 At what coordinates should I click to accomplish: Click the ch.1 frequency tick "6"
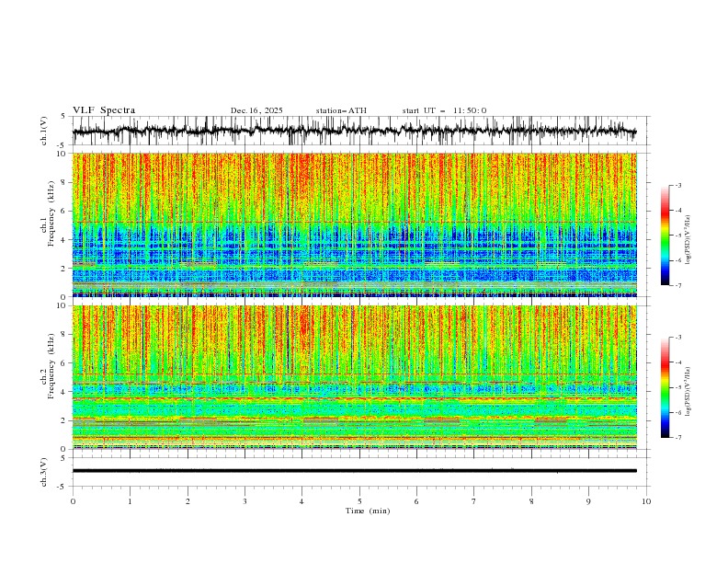pos(64,212)
